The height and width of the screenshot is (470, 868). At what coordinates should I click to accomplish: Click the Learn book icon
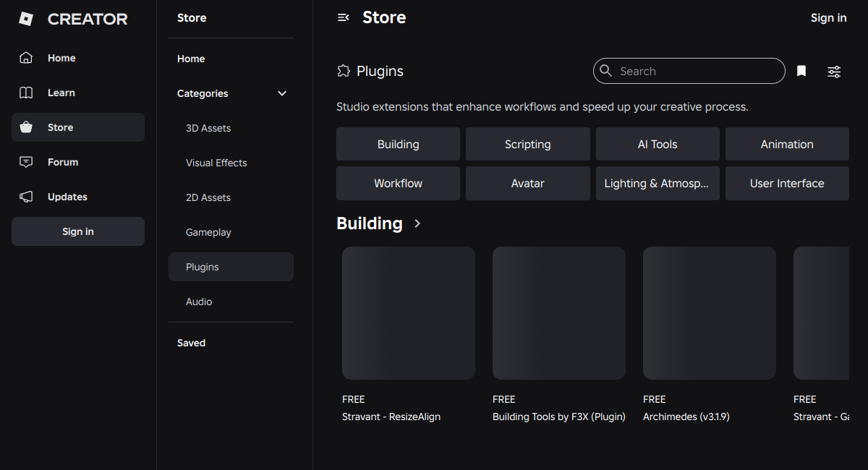(x=26, y=93)
